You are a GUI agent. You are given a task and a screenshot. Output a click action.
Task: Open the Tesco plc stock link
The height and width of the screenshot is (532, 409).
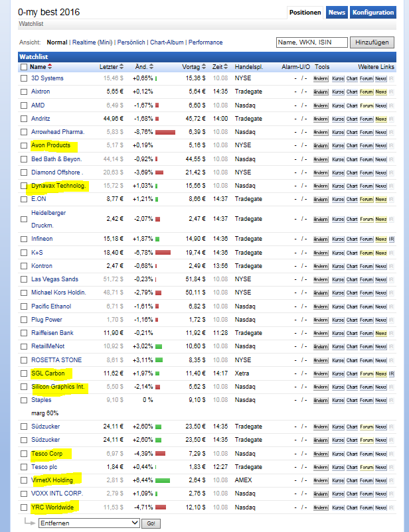(x=44, y=467)
